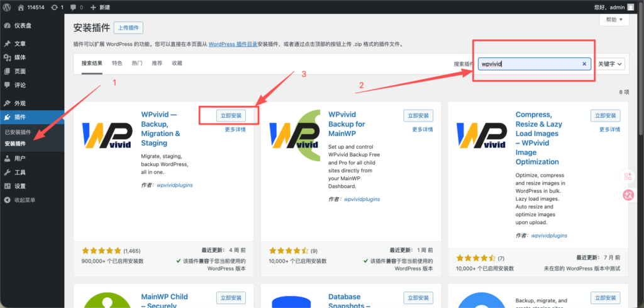The height and width of the screenshot is (308, 644).
Task: Switch to 推荐 tab
Action: pyautogui.click(x=157, y=64)
